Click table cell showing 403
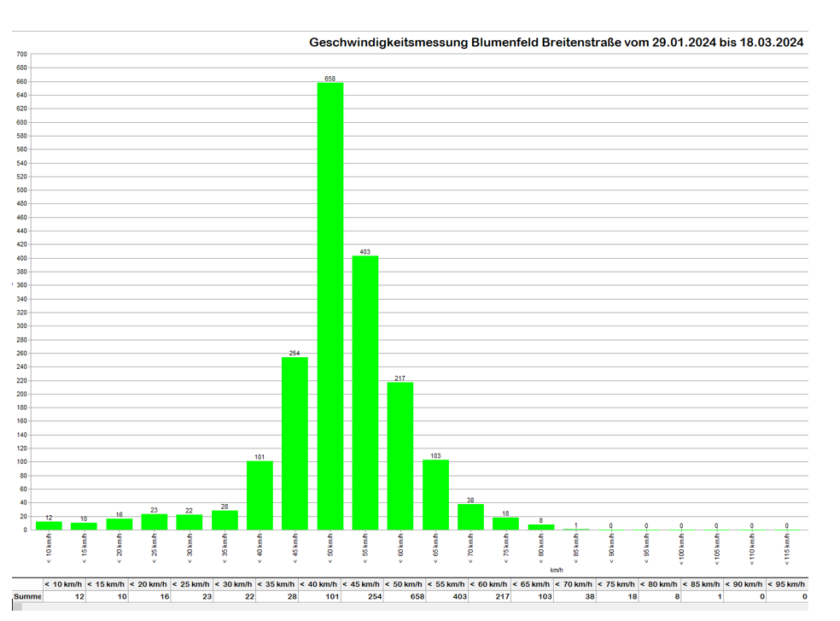Screen dimensions: 840x621 (x=447, y=596)
